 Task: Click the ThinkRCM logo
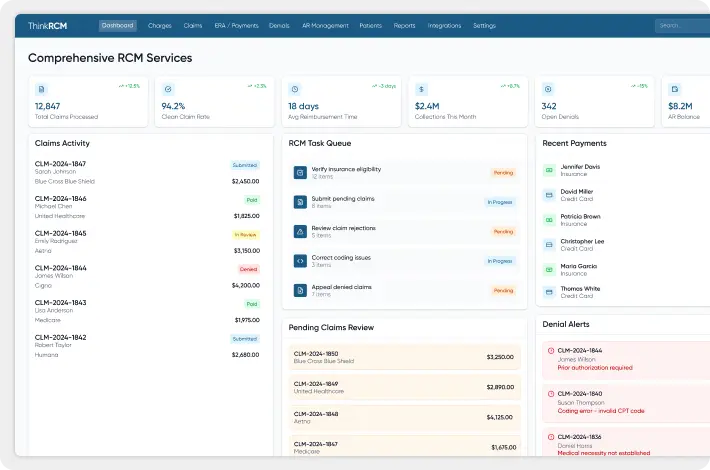[x=48, y=26]
